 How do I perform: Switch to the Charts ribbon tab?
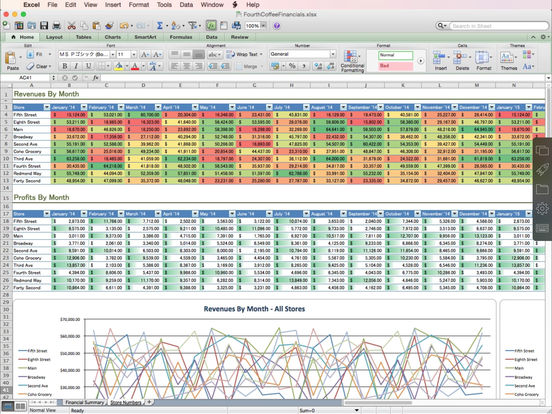(113, 37)
